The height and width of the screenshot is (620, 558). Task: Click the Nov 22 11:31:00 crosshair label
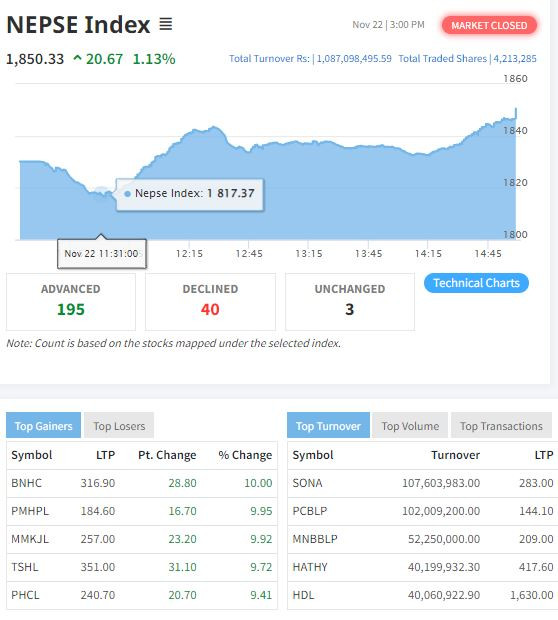coord(102,254)
